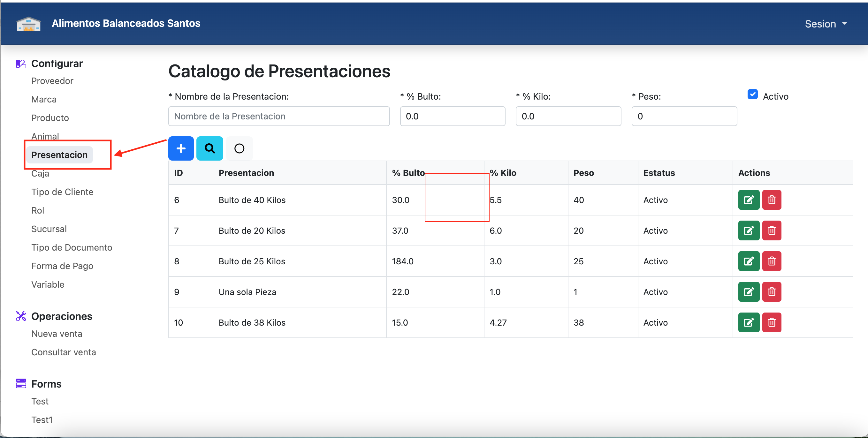
Task: Focus the % Kilo input field
Action: (568, 116)
